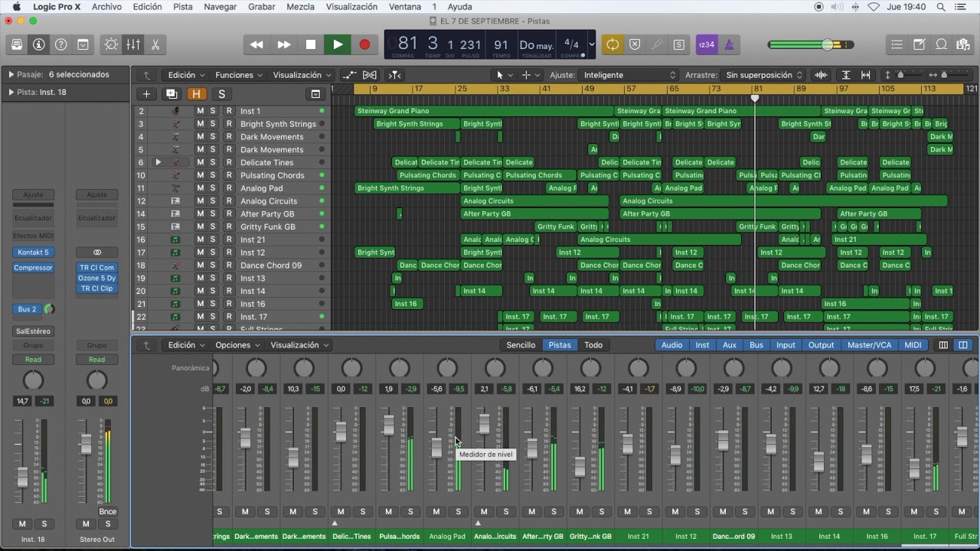980x551 pixels.
Task: Mute the Dance Chord 09 track
Action: (x=201, y=266)
